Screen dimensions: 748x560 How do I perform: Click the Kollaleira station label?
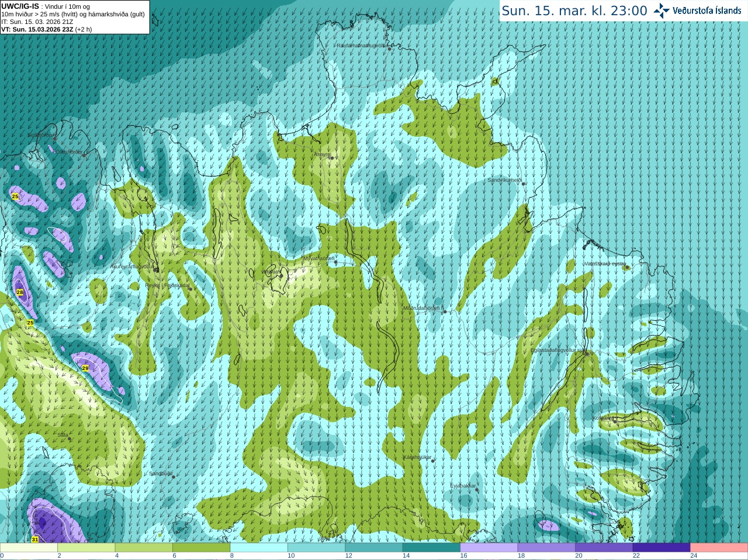603,418
